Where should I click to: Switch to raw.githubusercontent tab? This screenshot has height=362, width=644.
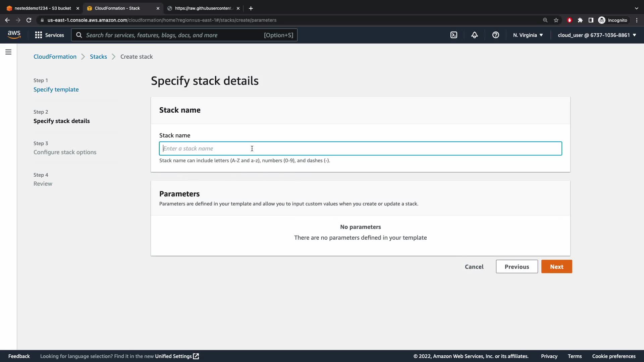[203, 8]
